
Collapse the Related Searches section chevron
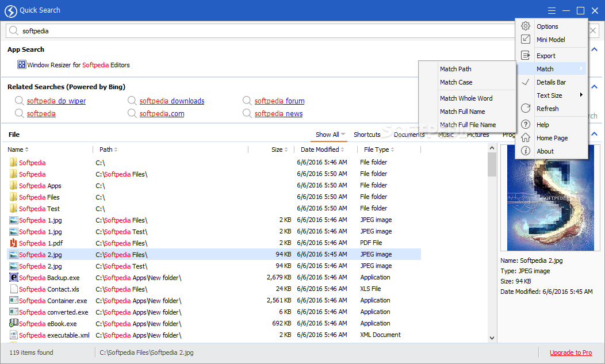595,86
